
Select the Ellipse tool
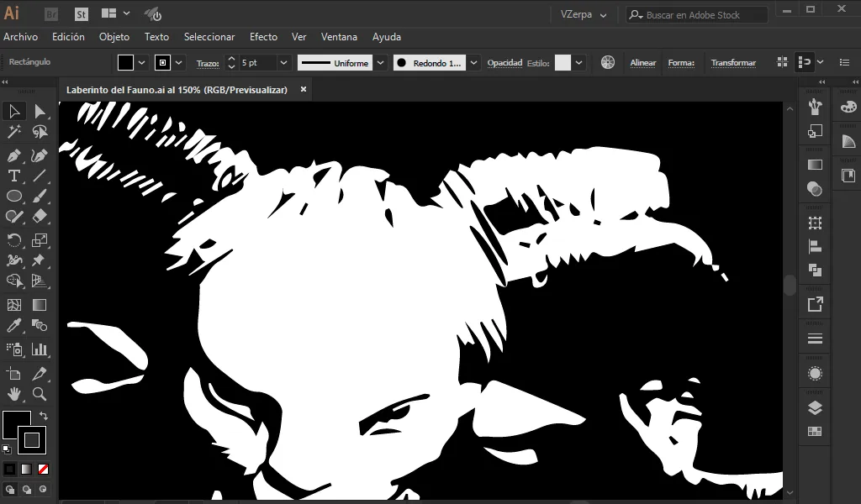click(13, 196)
